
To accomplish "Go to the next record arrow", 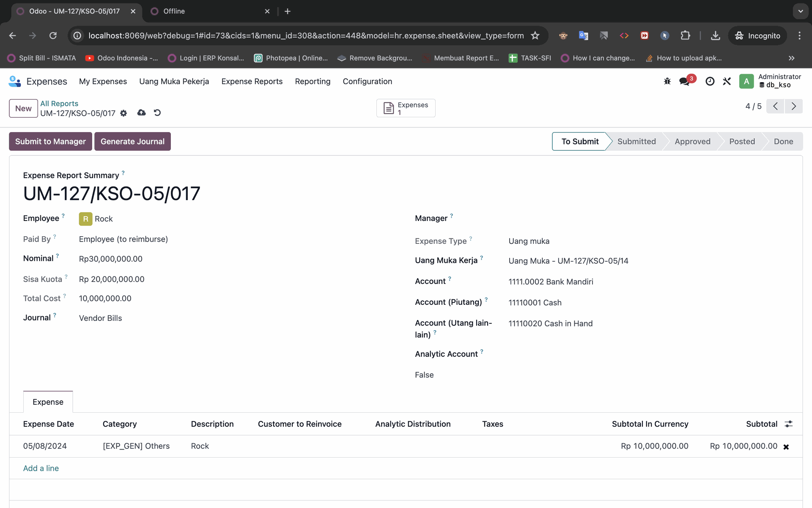I will [x=794, y=106].
